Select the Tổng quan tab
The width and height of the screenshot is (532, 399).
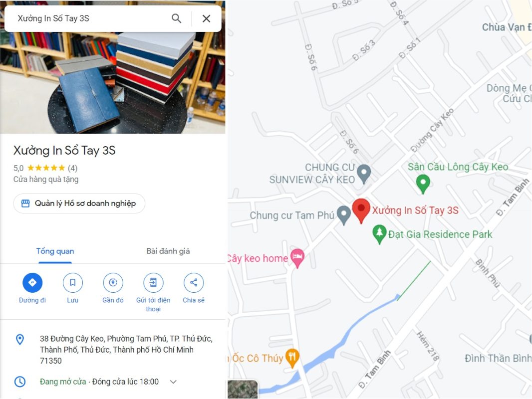55,251
